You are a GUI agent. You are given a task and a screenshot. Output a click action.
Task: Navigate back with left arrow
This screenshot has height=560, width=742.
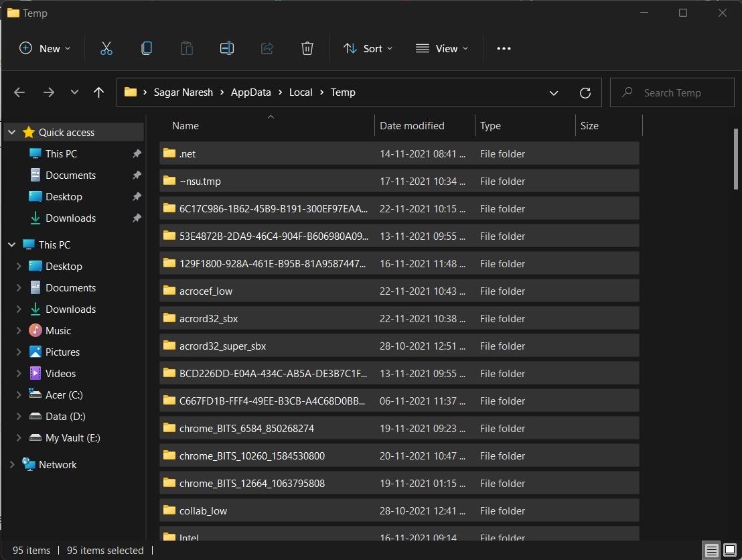19,92
